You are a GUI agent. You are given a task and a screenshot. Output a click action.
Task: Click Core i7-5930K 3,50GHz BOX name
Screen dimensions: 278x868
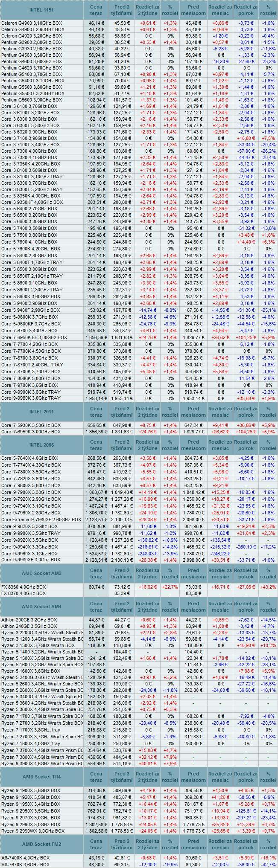[31, 425]
